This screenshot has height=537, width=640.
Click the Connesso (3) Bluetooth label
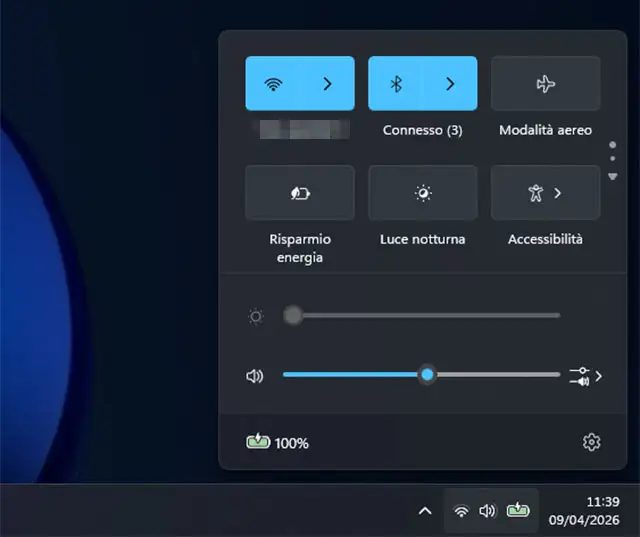tap(423, 130)
